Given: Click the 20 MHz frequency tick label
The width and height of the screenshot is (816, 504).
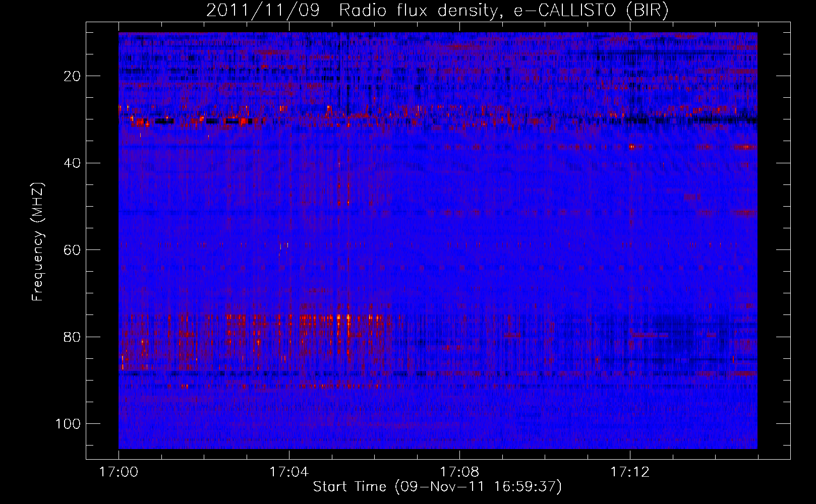Looking at the screenshot, I should click(x=72, y=76).
